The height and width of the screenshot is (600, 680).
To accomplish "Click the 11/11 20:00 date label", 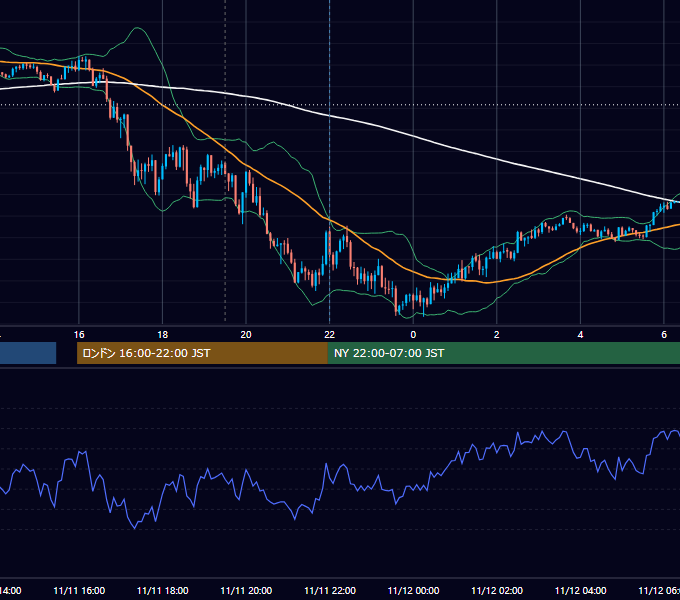I will [246, 591].
